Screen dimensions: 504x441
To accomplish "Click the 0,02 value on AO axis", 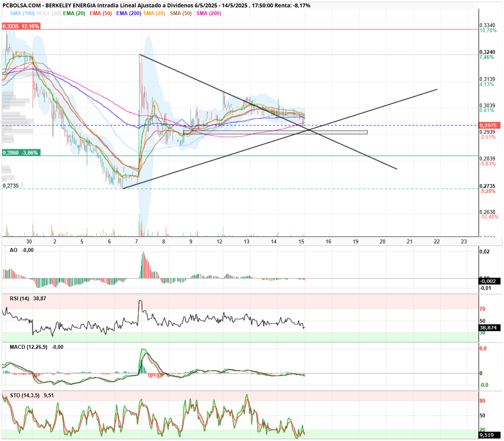I will (x=485, y=252).
